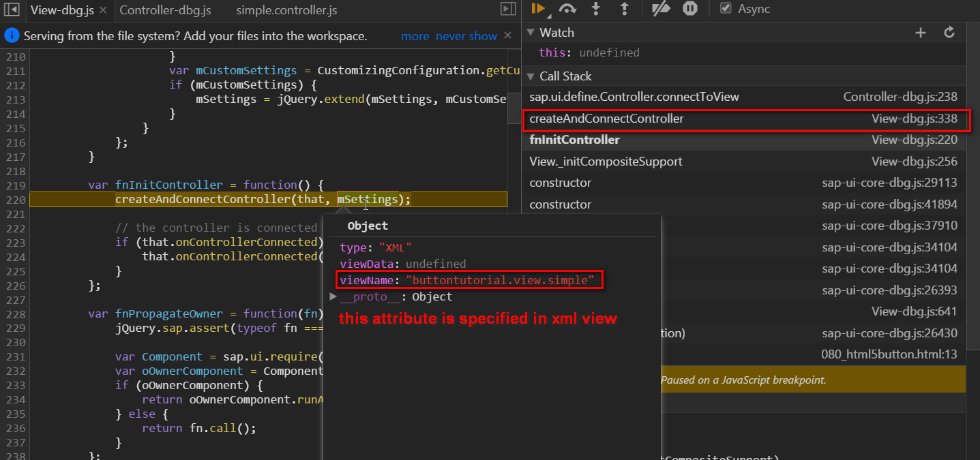This screenshot has width=980, height=460.
Task: Click the viewData undefined property in popup
Action: [x=403, y=264]
